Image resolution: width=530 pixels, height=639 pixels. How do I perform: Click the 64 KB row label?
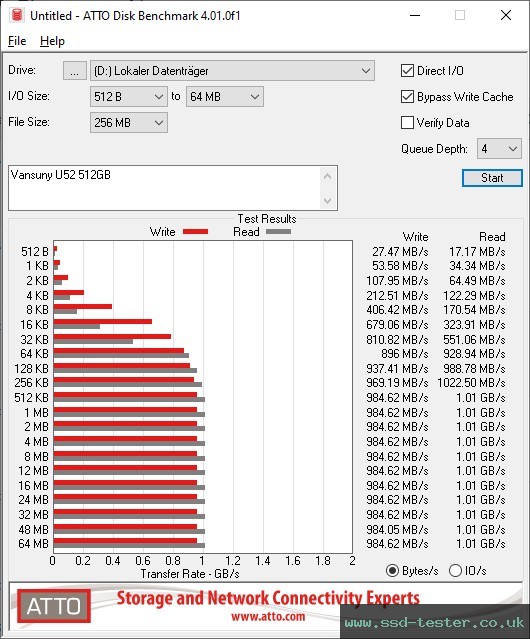(35, 353)
